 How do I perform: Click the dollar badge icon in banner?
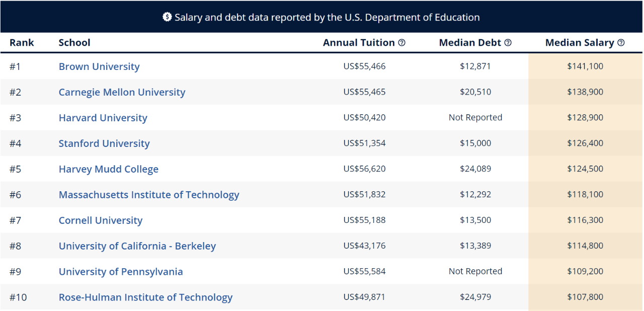(x=167, y=17)
